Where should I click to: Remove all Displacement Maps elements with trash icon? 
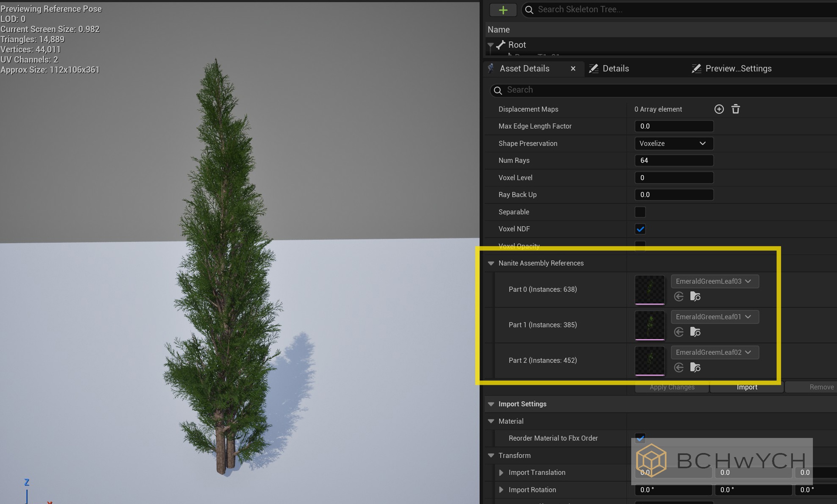pyautogui.click(x=735, y=109)
